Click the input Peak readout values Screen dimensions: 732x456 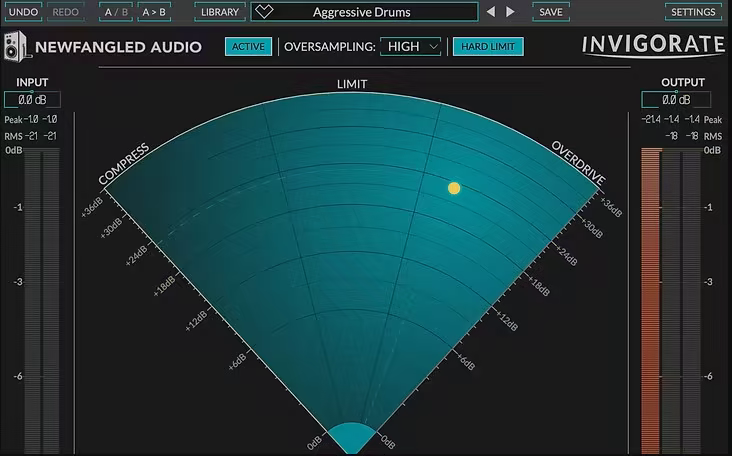pos(41,119)
